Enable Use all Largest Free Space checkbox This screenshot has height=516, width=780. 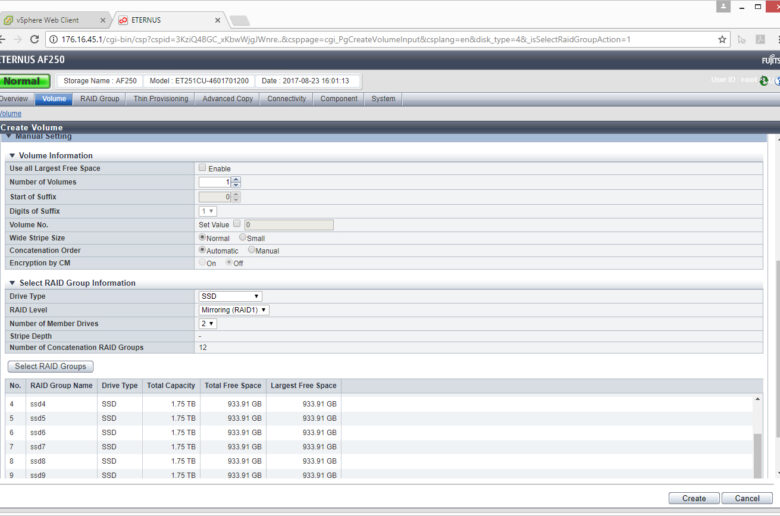coord(202,168)
